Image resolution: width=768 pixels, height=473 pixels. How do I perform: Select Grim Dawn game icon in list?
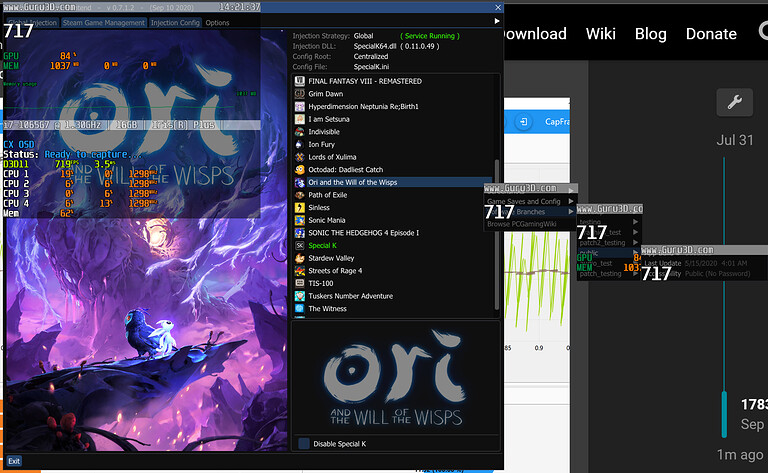coord(300,94)
